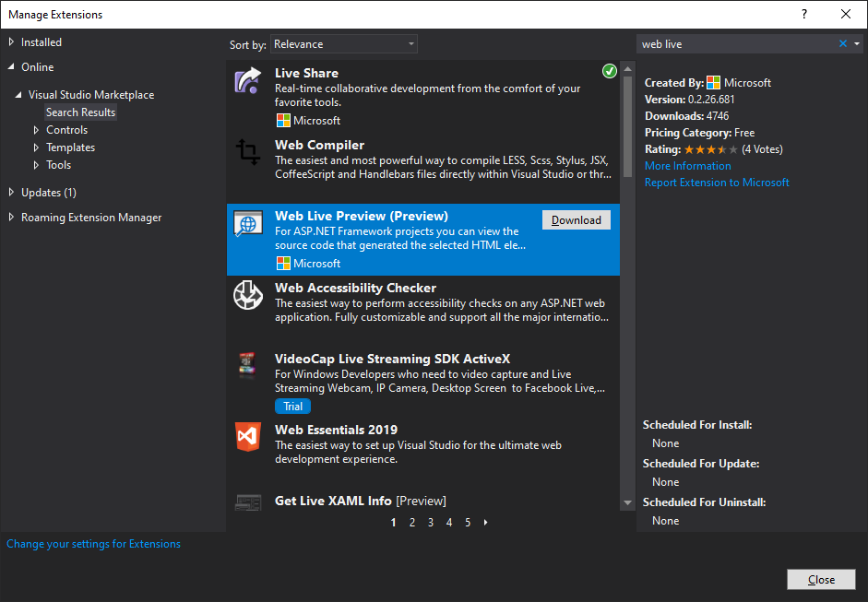Go to results page 2
Viewport: 868px width, 602px height.
[x=411, y=523]
